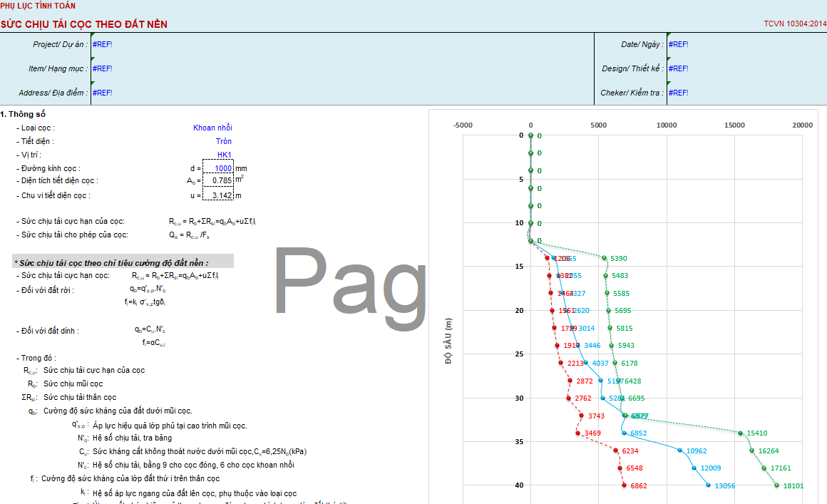This screenshot has height=504, width=827.
Task: Select the green data label 18101
Action: point(793,485)
